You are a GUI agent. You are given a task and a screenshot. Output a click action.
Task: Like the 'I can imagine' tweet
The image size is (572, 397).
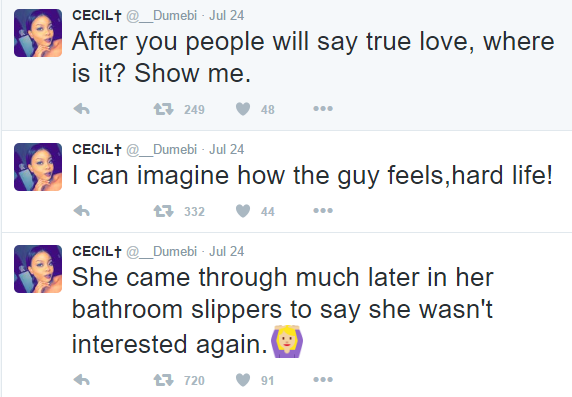click(243, 211)
